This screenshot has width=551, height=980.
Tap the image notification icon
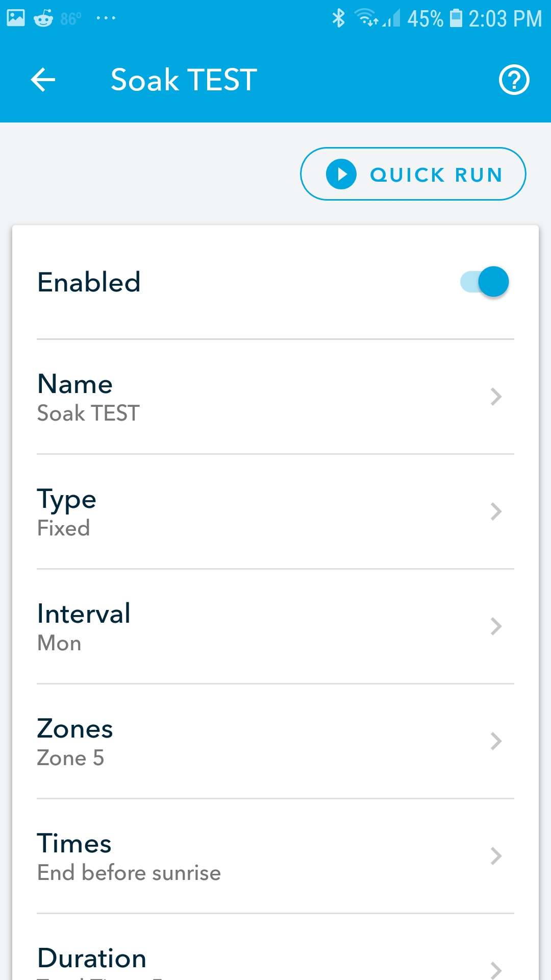pos(16,18)
